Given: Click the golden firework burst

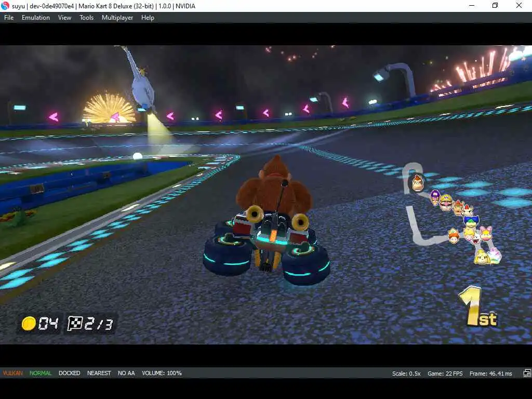Looking at the screenshot, I should point(109,108).
